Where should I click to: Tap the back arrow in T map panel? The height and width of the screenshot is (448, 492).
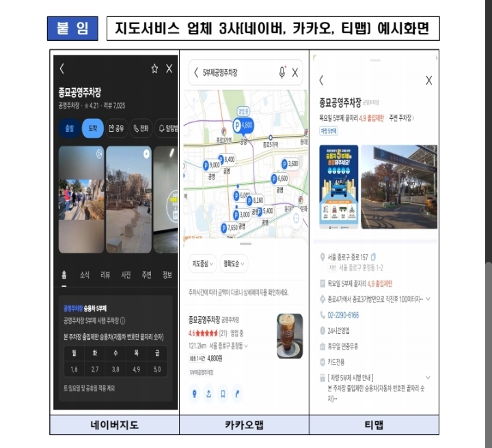pyautogui.click(x=321, y=81)
